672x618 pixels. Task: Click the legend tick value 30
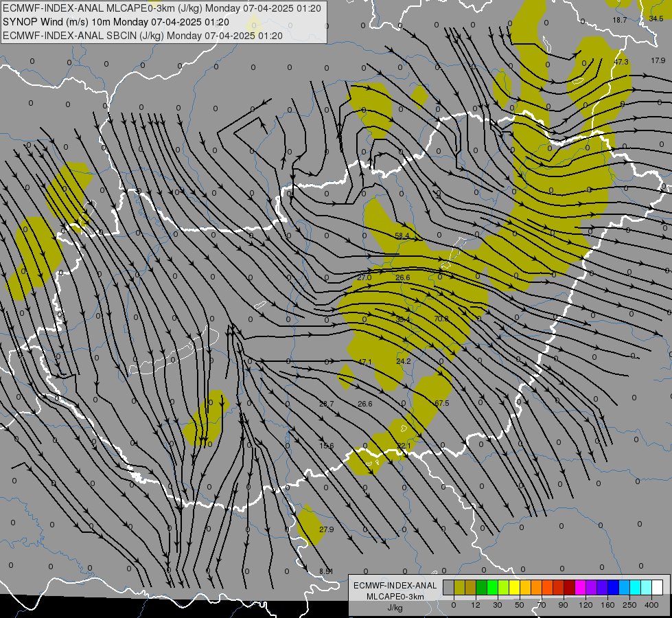(498, 605)
